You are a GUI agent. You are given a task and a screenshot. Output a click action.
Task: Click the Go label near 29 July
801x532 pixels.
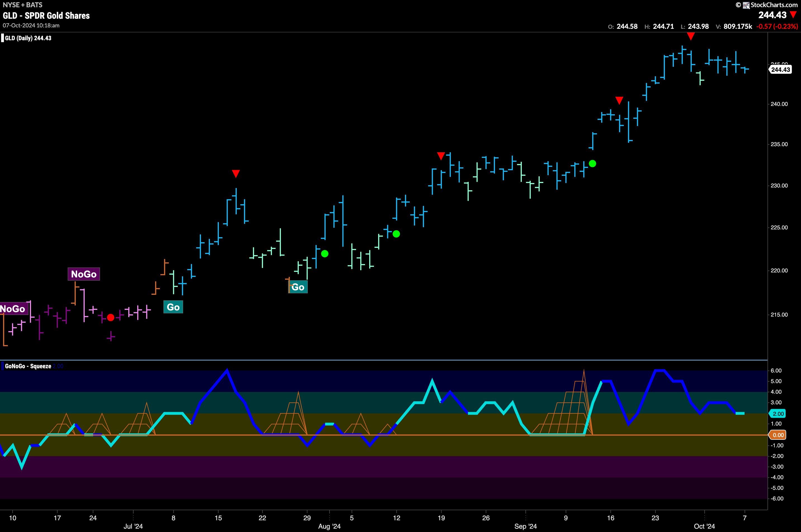pyautogui.click(x=298, y=287)
